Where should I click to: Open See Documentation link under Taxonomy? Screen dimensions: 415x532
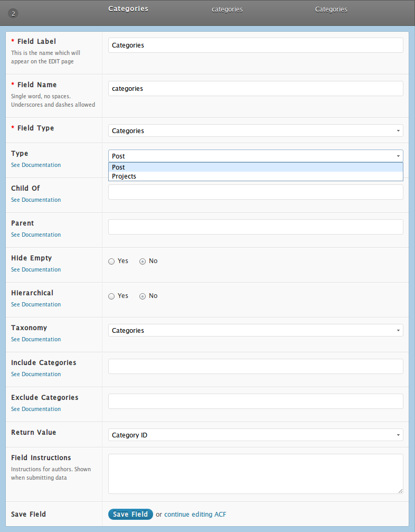[36, 339]
